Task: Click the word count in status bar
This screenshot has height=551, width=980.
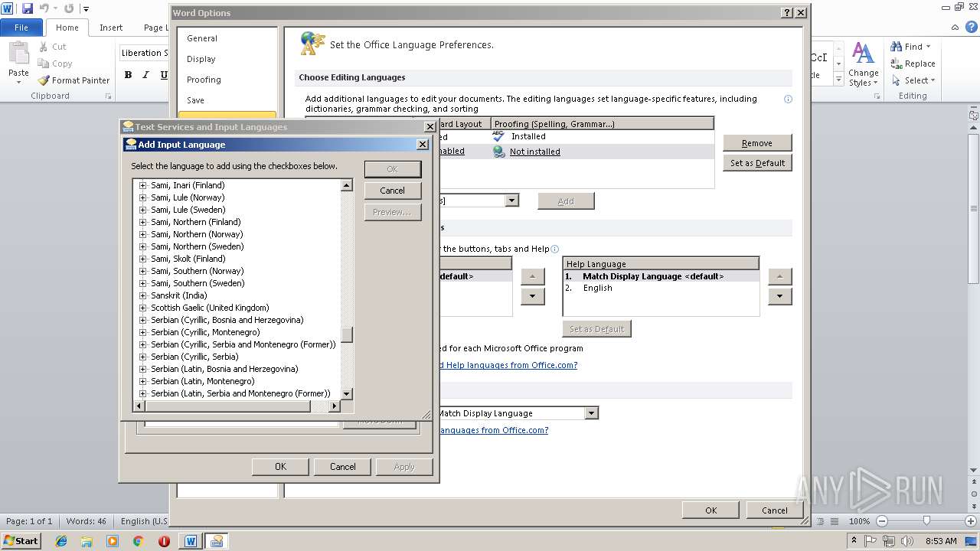Action: pyautogui.click(x=86, y=521)
